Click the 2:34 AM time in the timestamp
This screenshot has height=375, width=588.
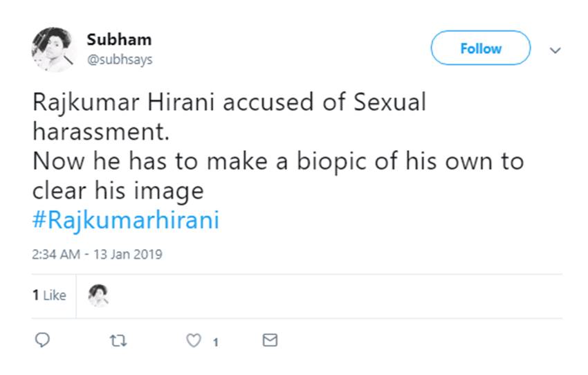[56, 255]
